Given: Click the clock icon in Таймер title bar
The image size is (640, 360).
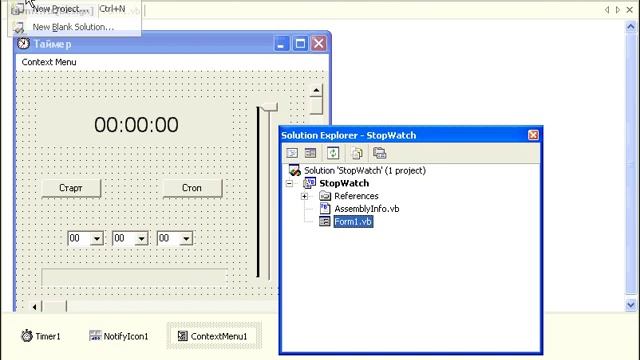Looking at the screenshot, I should (x=24, y=43).
